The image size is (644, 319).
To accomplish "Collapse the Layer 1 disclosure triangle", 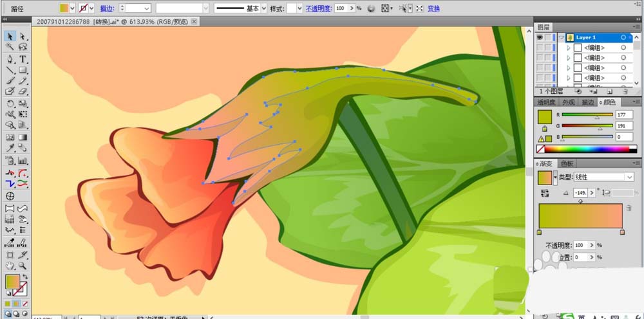I will (x=561, y=37).
